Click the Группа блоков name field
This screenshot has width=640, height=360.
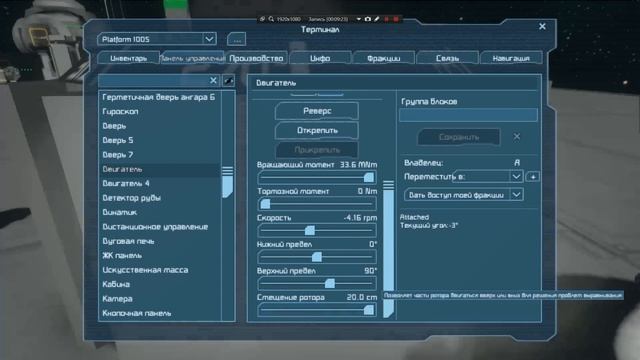(468, 115)
